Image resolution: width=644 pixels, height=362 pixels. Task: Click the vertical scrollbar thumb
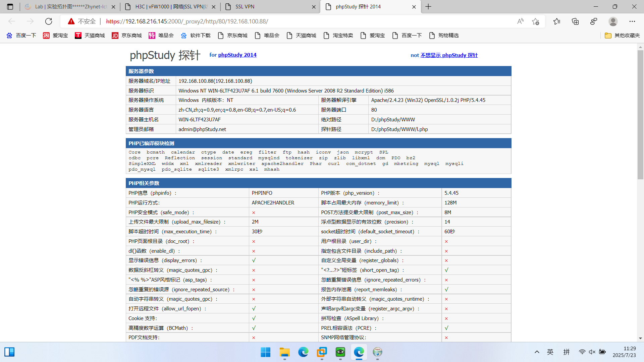pyautogui.click(x=640, y=115)
